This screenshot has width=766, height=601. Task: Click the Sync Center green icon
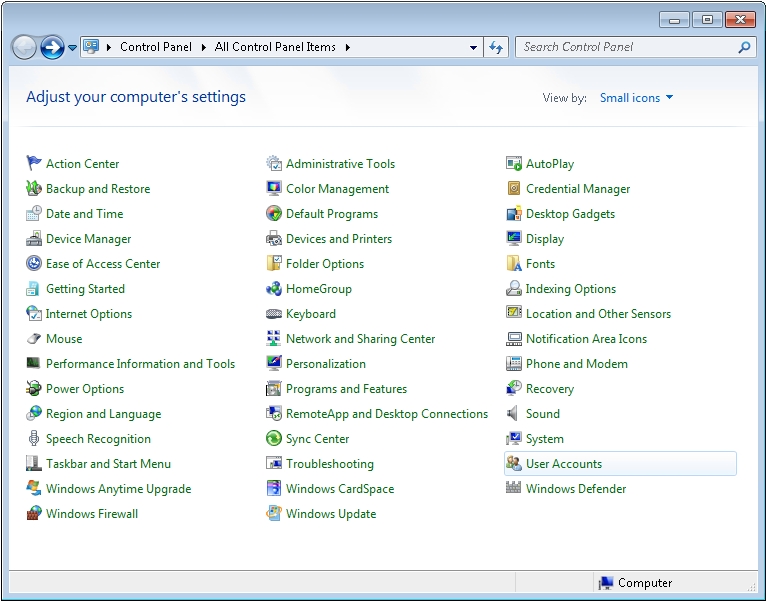[274, 438]
